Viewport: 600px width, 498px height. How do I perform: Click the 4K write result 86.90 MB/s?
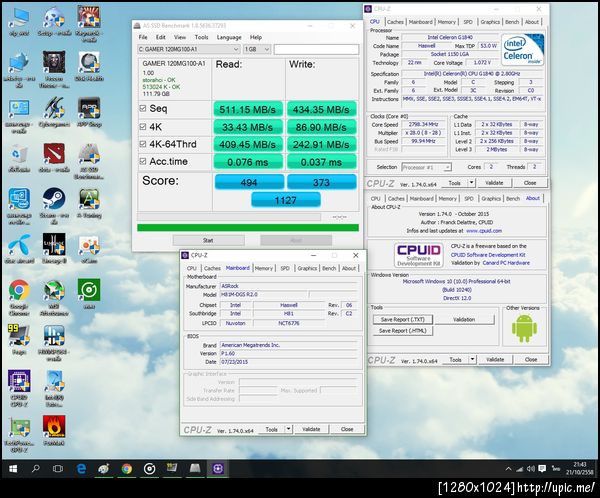coord(321,127)
